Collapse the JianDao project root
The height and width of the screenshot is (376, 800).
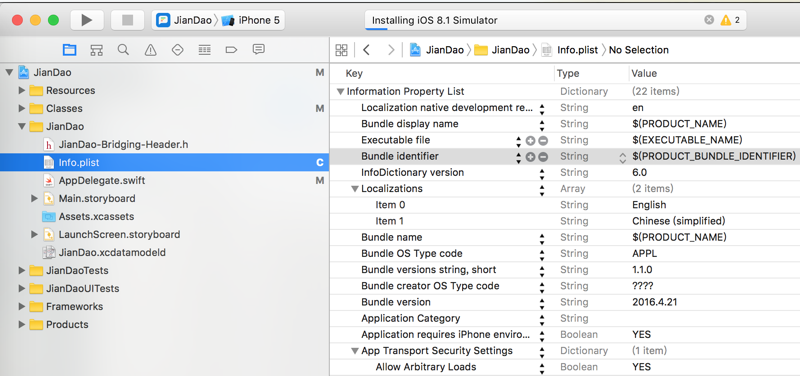(9, 72)
